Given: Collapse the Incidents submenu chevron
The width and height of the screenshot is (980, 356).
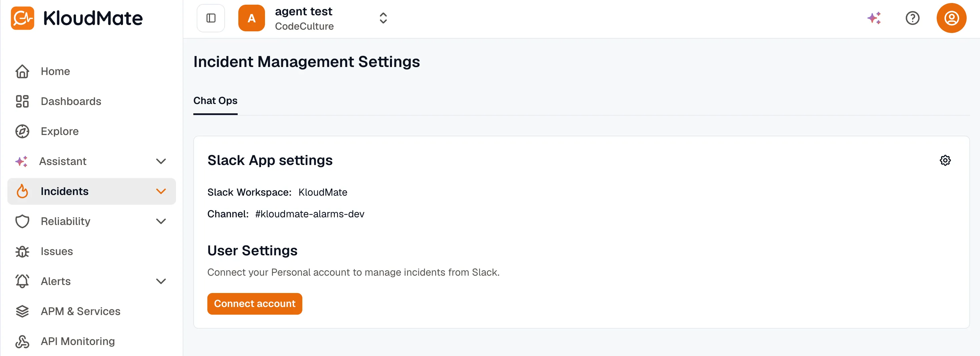Looking at the screenshot, I should point(161,191).
